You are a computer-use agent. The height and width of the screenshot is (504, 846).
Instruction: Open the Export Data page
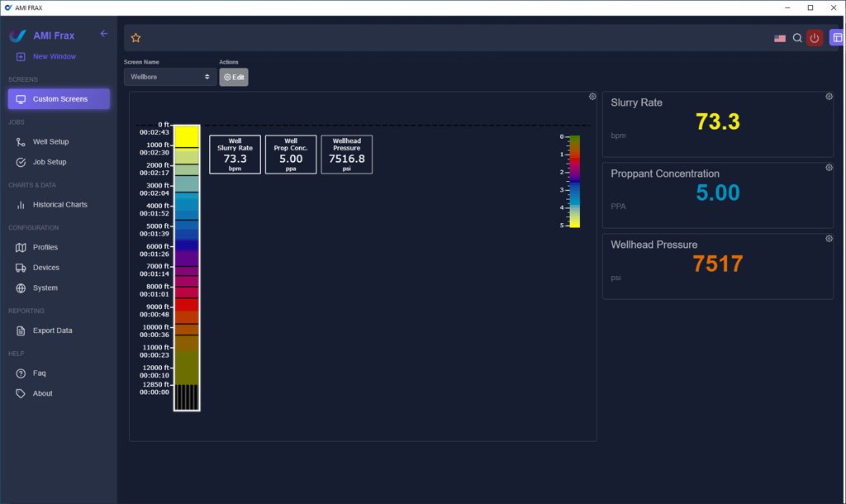coord(51,330)
